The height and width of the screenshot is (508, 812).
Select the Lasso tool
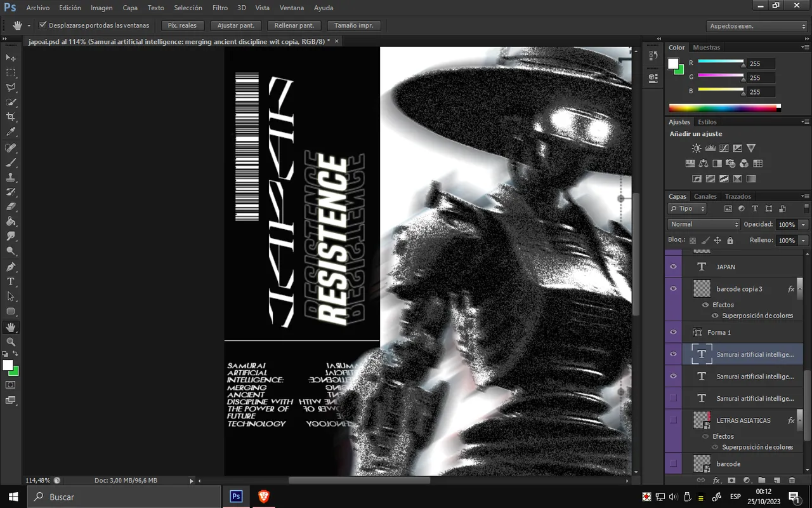coord(11,87)
